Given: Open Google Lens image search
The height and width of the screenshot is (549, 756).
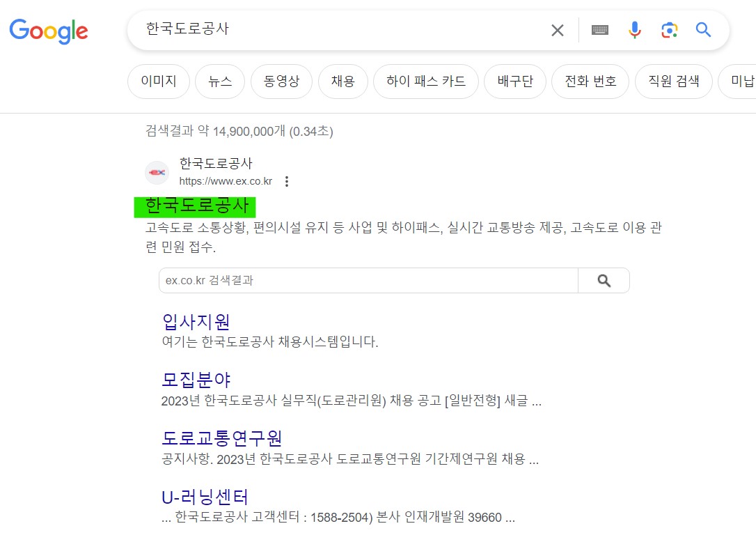Looking at the screenshot, I should point(669,31).
